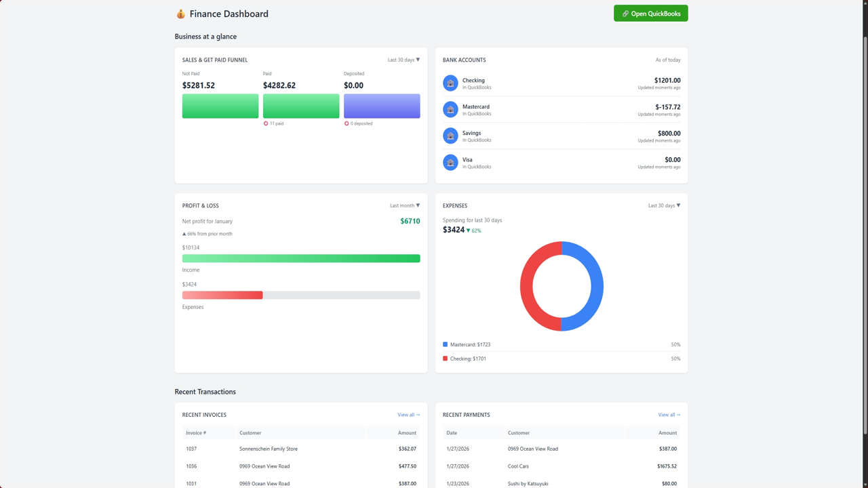The width and height of the screenshot is (868, 488).
Task: Click the $80.00 payment amount
Action: [669, 484]
